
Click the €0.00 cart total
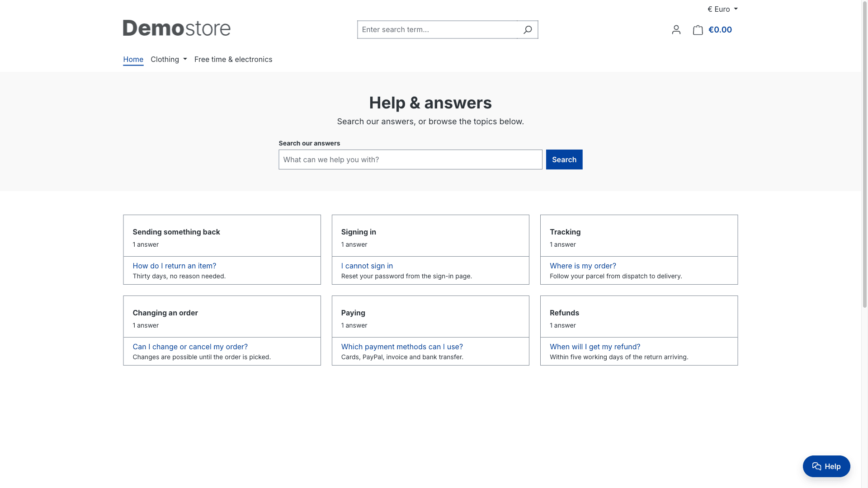click(720, 30)
